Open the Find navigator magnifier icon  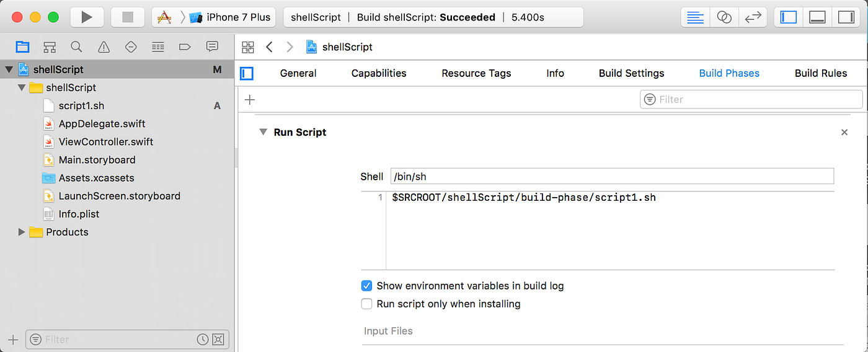pyautogui.click(x=76, y=46)
